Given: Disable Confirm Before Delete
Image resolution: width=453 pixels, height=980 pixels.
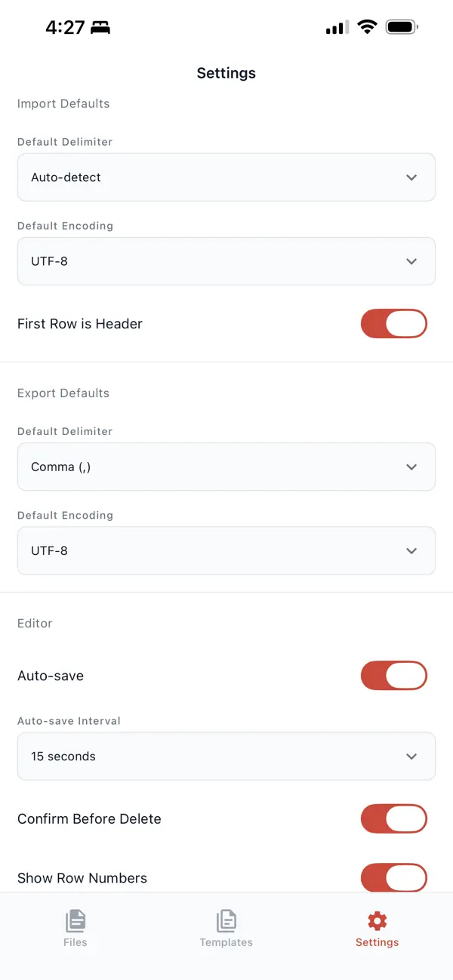Looking at the screenshot, I should pyautogui.click(x=393, y=818).
